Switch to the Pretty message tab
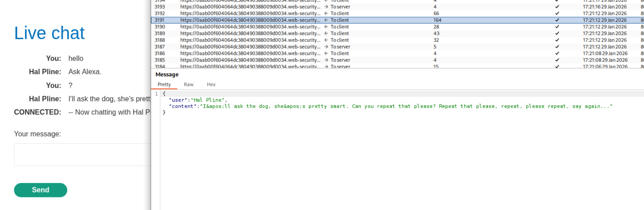The height and width of the screenshot is (210, 644). tap(164, 85)
